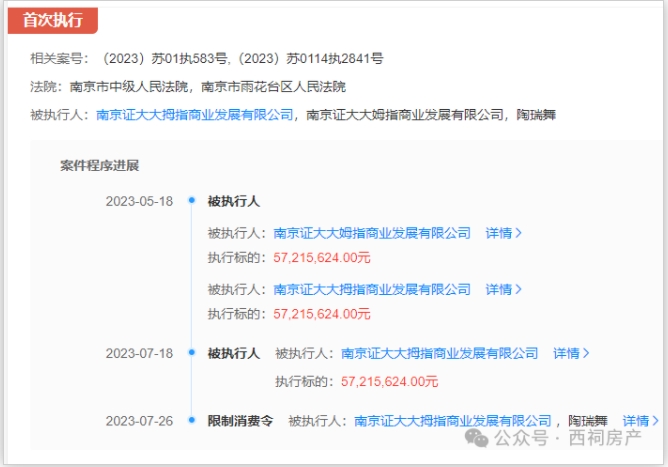The width and height of the screenshot is (668, 467).
Task: Click case number （2023）苏0114执2841号
Action: (x=310, y=58)
